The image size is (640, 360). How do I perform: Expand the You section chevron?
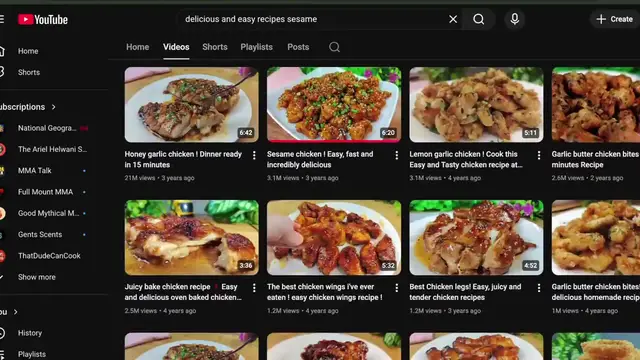point(16,312)
